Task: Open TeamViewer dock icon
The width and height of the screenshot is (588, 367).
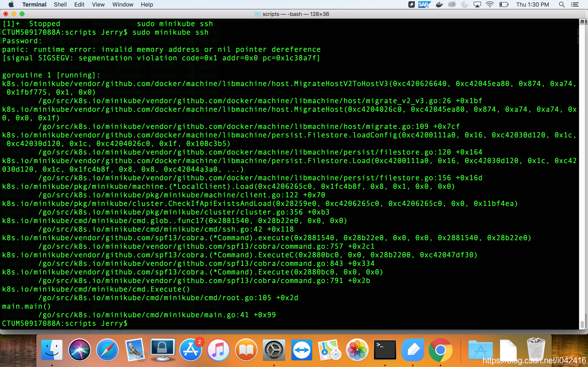Action: point(302,350)
